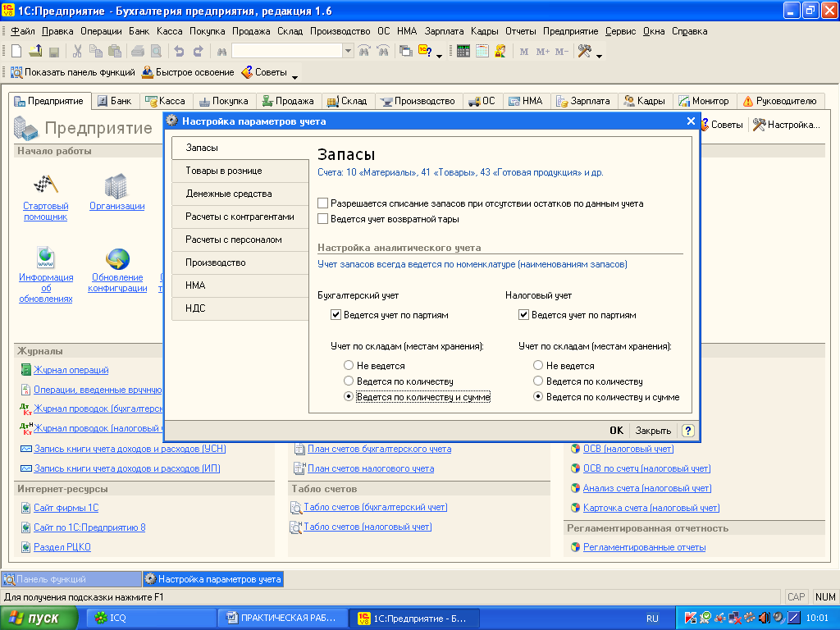
Task: Select Товары в рознице settings section
Action: 240,171
